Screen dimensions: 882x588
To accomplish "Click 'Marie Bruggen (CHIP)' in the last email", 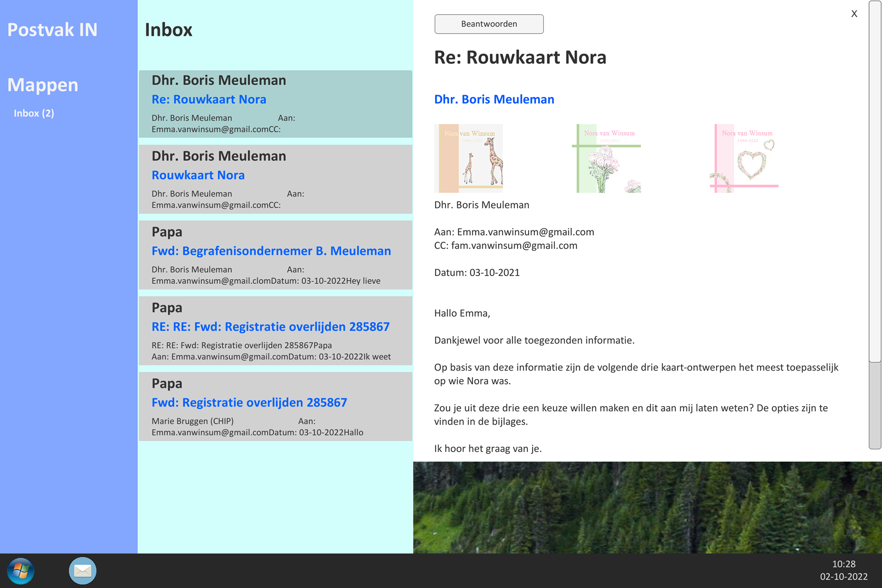I will [192, 421].
